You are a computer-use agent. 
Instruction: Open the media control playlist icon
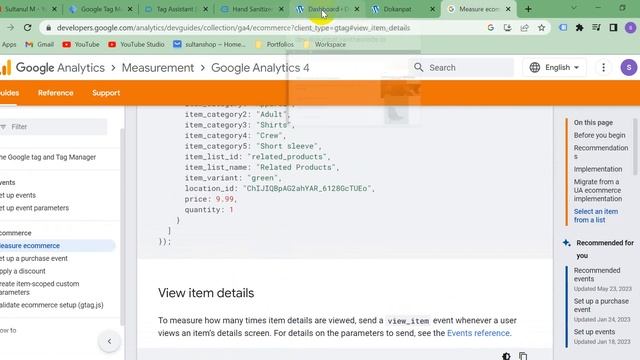pos(596,28)
